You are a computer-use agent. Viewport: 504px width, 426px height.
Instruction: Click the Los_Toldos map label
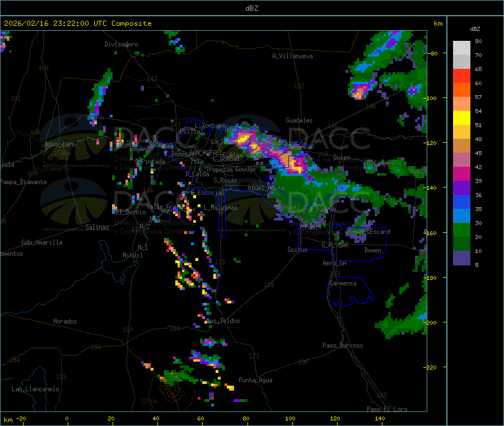pos(223,321)
